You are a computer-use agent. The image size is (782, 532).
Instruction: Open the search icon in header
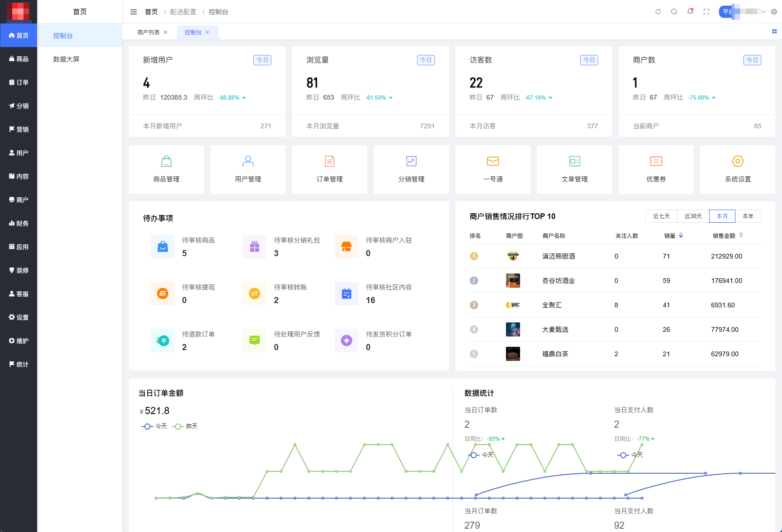pos(674,12)
